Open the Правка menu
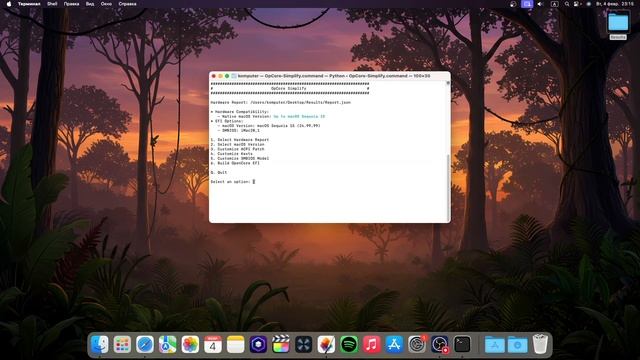Image resolution: width=640 pixels, height=360 pixels. point(71,4)
